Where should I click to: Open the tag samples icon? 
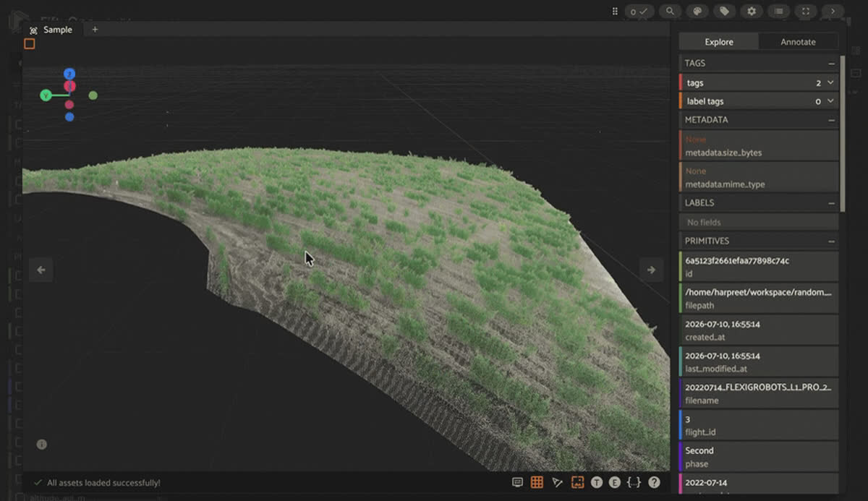[724, 11]
